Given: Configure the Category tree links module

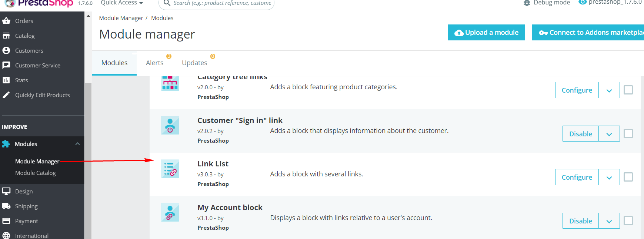Looking at the screenshot, I should [577, 90].
